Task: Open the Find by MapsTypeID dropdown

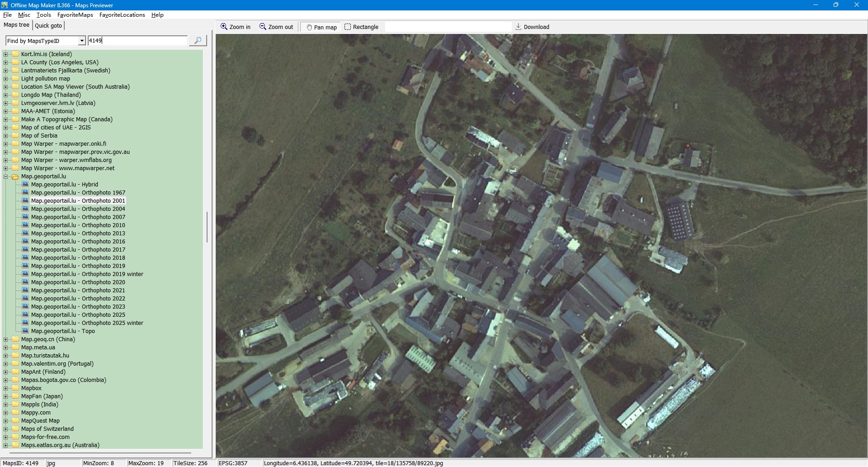Action: click(82, 41)
